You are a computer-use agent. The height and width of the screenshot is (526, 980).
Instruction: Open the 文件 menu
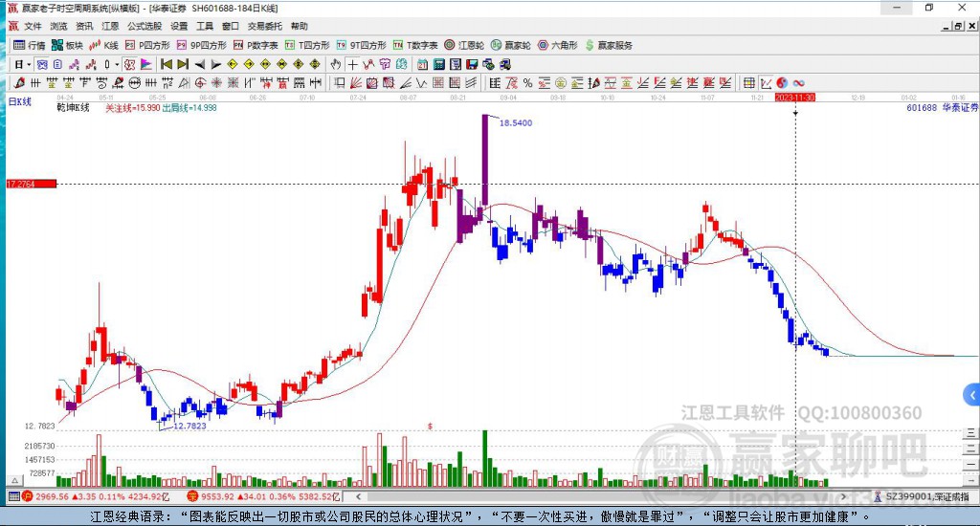33,26
